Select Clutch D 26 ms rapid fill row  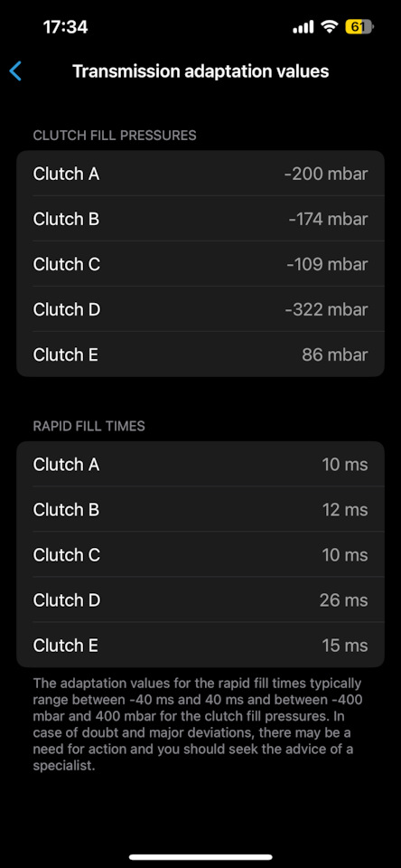[x=200, y=600]
